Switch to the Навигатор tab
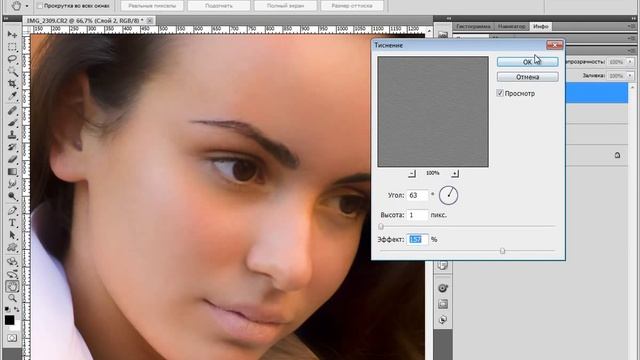 point(511,26)
